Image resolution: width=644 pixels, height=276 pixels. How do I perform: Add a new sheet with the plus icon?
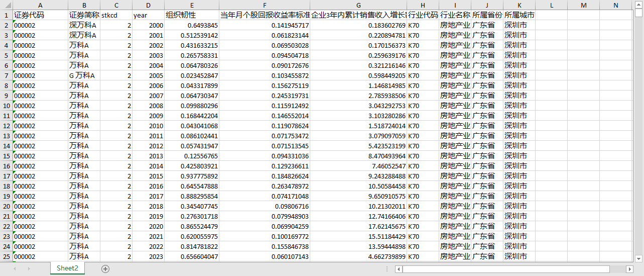(x=105, y=269)
